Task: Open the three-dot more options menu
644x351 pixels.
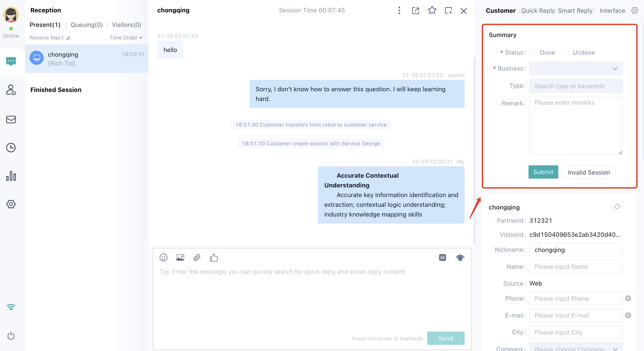Action: pyautogui.click(x=399, y=11)
